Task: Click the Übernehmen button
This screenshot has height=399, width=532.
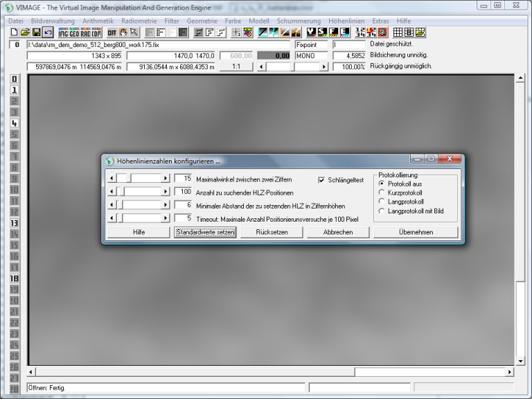Action: point(416,233)
